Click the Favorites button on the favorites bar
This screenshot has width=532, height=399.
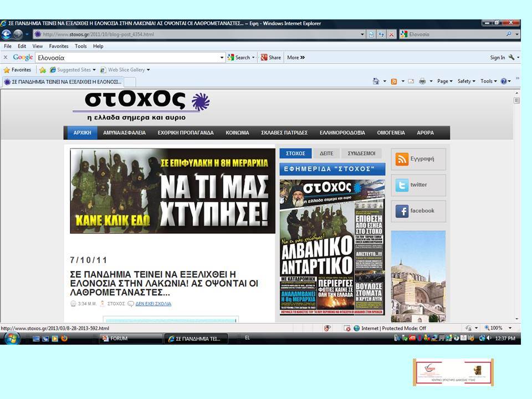pos(17,70)
